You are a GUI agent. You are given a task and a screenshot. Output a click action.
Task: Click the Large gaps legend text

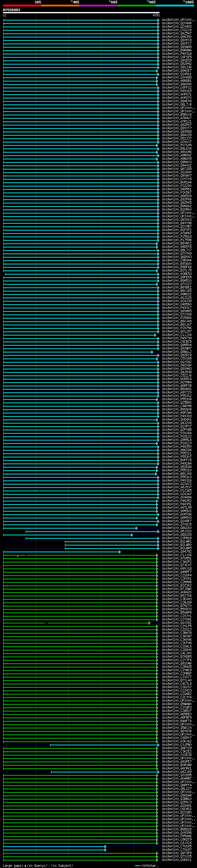coord(38,865)
